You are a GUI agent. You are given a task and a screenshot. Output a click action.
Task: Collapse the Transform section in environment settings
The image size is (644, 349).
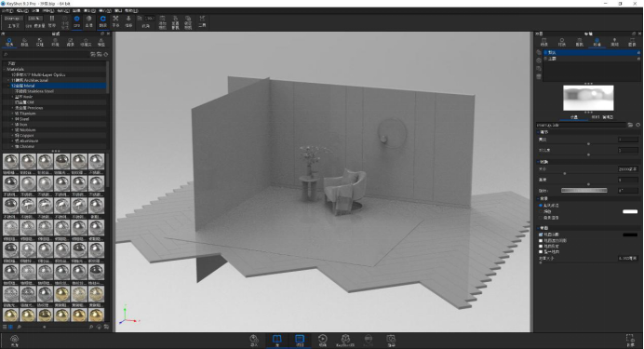539,162
